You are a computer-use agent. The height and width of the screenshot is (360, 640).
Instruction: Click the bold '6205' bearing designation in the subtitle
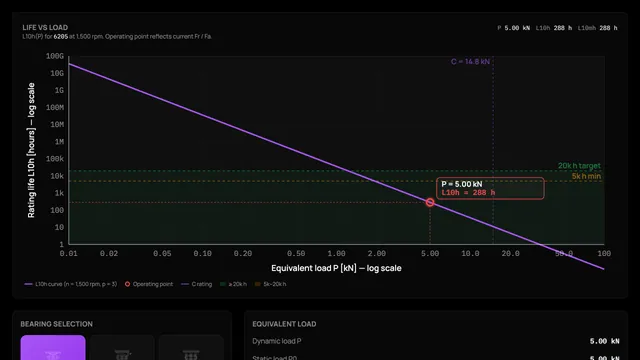pyautogui.click(x=60, y=36)
